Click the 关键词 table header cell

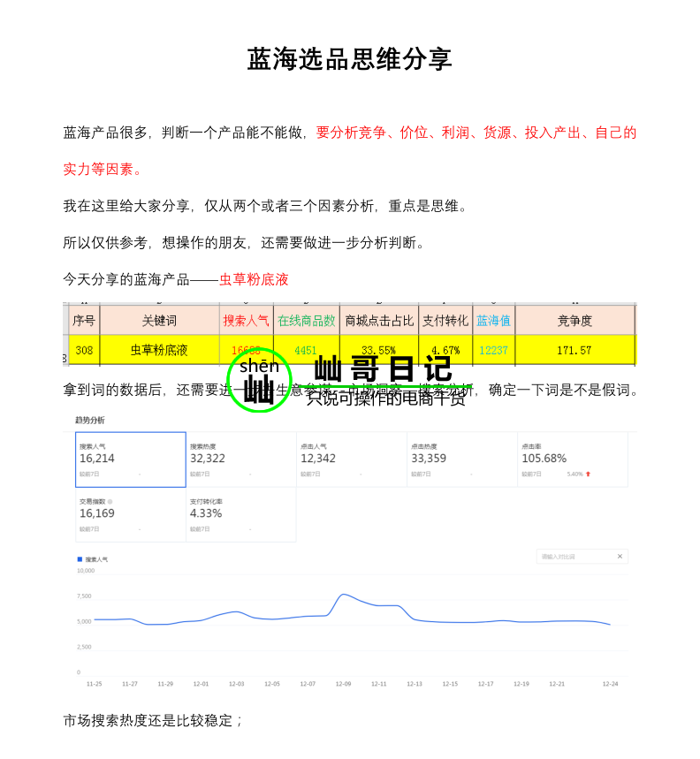click(x=159, y=321)
